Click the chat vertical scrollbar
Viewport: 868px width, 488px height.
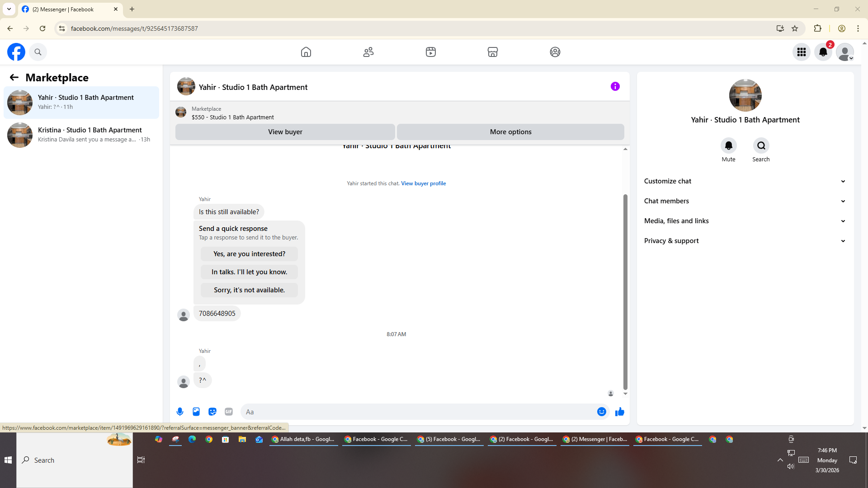click(625, 291)
